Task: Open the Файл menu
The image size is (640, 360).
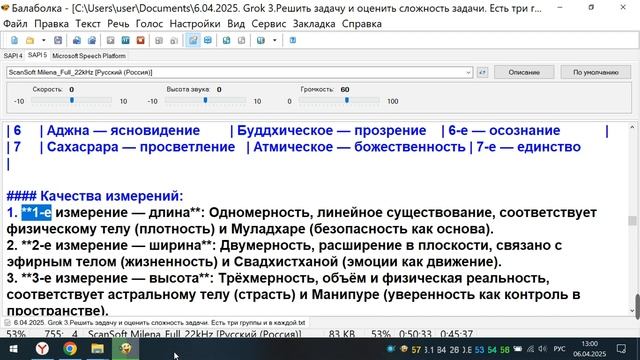Action: click(15, 24)
